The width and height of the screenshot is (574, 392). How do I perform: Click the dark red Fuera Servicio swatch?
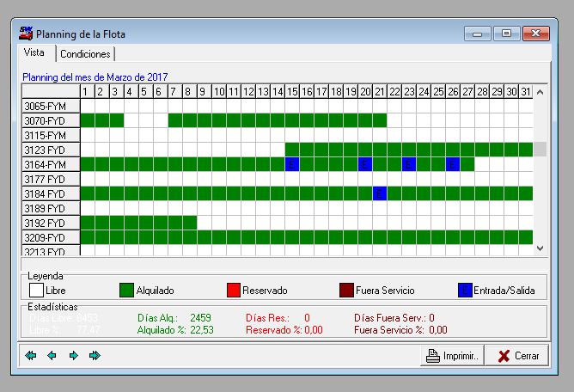click(x=346, y=291)
